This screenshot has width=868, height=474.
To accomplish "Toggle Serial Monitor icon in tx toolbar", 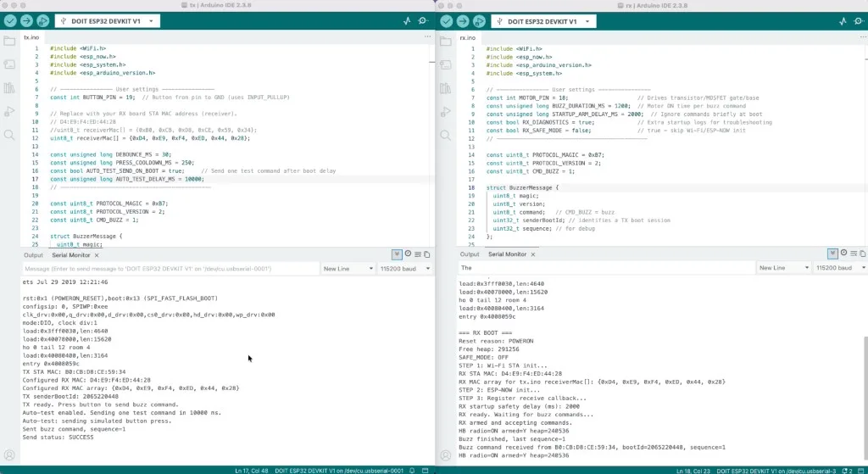I will [424, 21].
